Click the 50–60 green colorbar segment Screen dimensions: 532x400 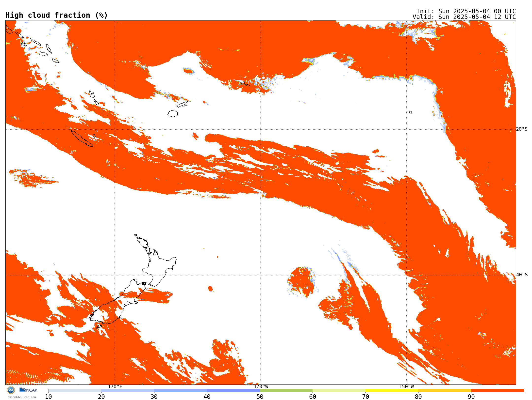(286, 391)
